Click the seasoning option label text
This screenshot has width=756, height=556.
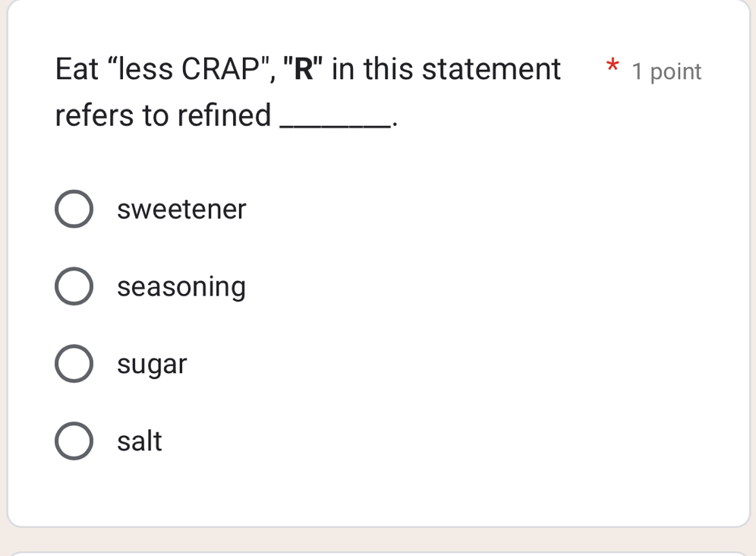point(181,286)
